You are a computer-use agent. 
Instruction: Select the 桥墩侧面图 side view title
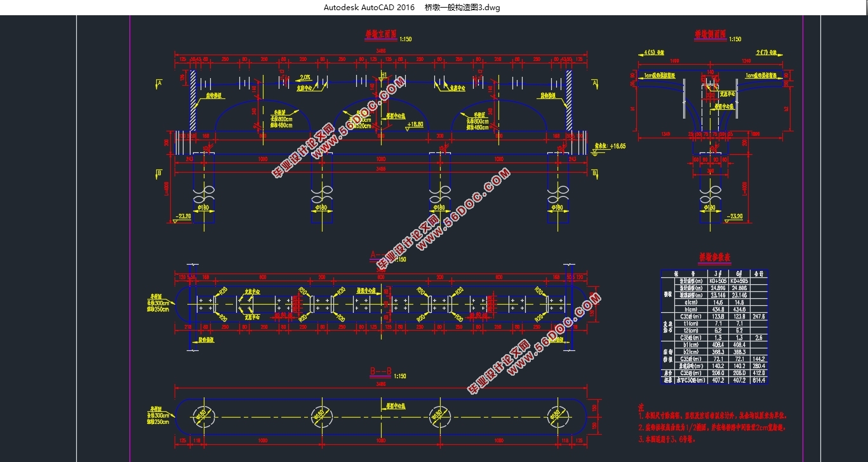coord(710,35)
